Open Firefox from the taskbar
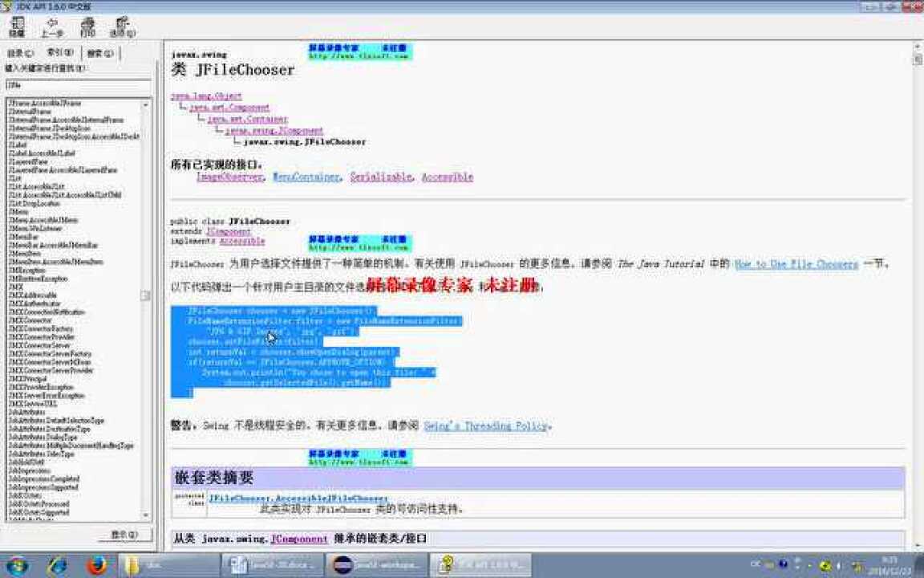This screenshot has height=578, width=924. (96, 565)
